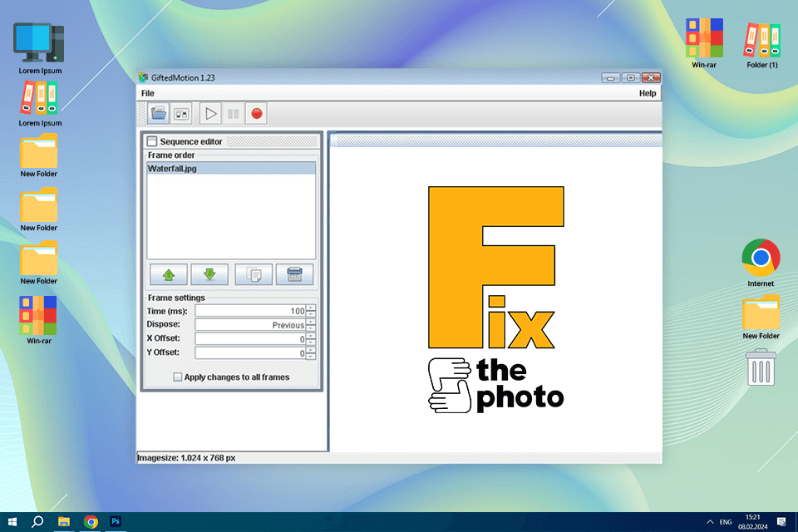Minimize the GiftedMotion window

(x=610, y=77)
